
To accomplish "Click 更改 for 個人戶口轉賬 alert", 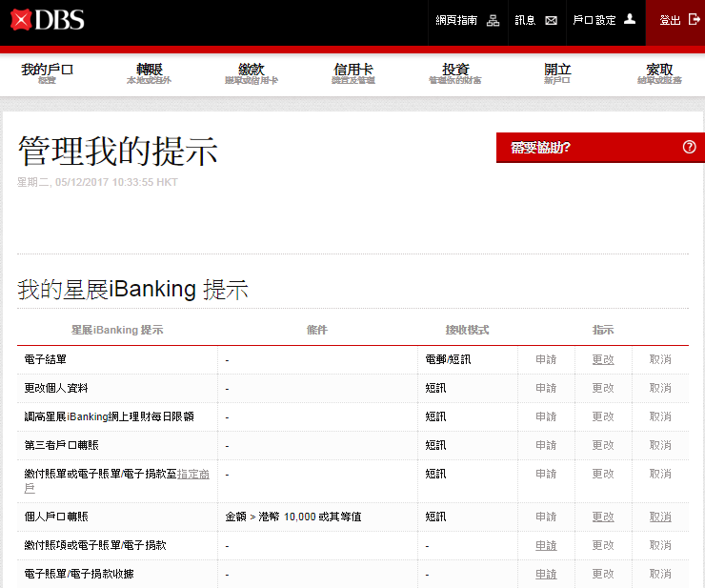I will coord(603,517).
